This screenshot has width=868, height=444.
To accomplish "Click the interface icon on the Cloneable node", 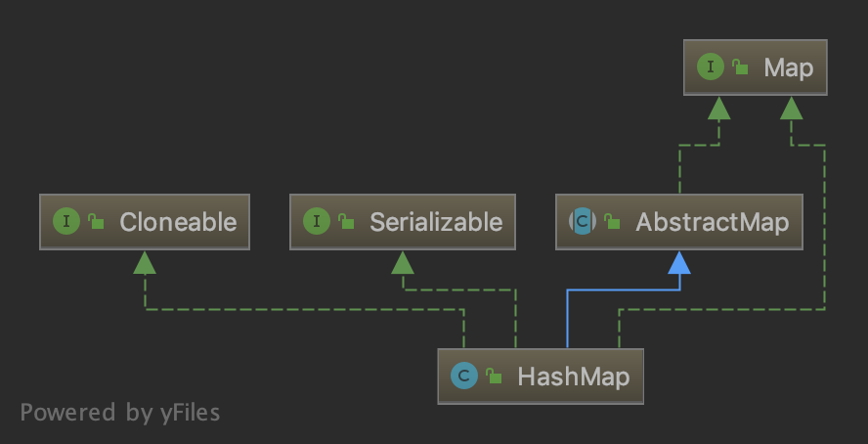I will pos(65,221).
